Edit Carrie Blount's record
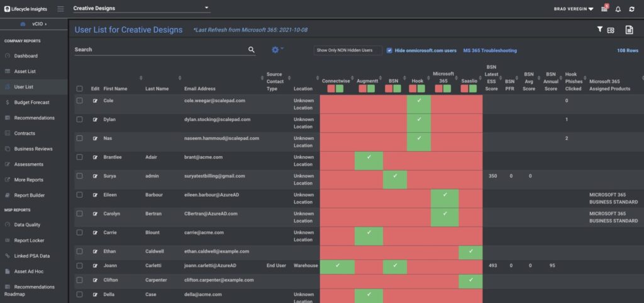The height and width of the screenshot is (303, 644). coord(96,232)
